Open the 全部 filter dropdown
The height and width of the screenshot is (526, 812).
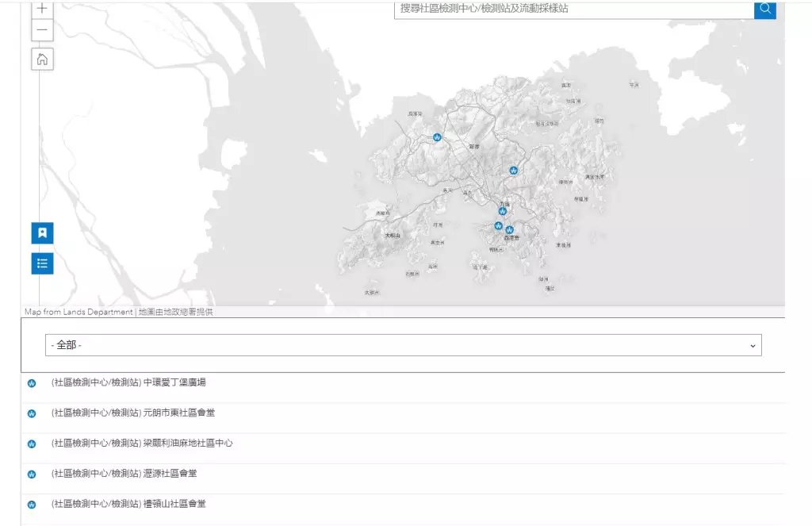403,345
